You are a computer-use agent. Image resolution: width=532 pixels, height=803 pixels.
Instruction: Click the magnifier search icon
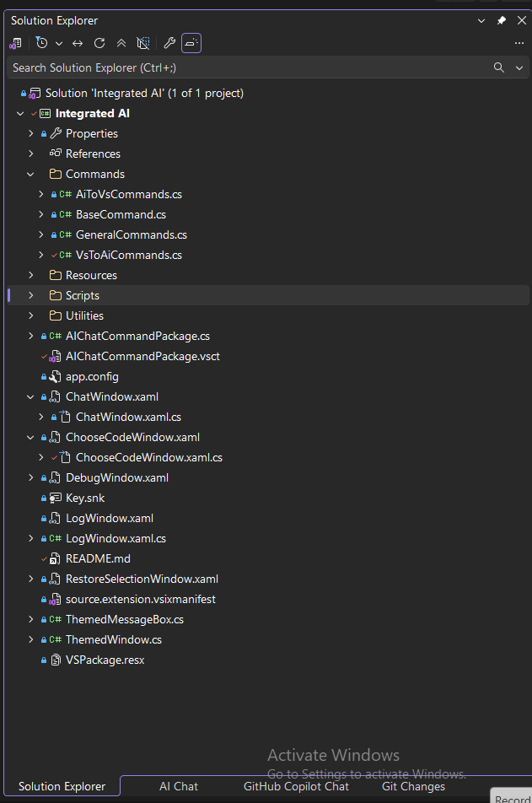[499, 67]
